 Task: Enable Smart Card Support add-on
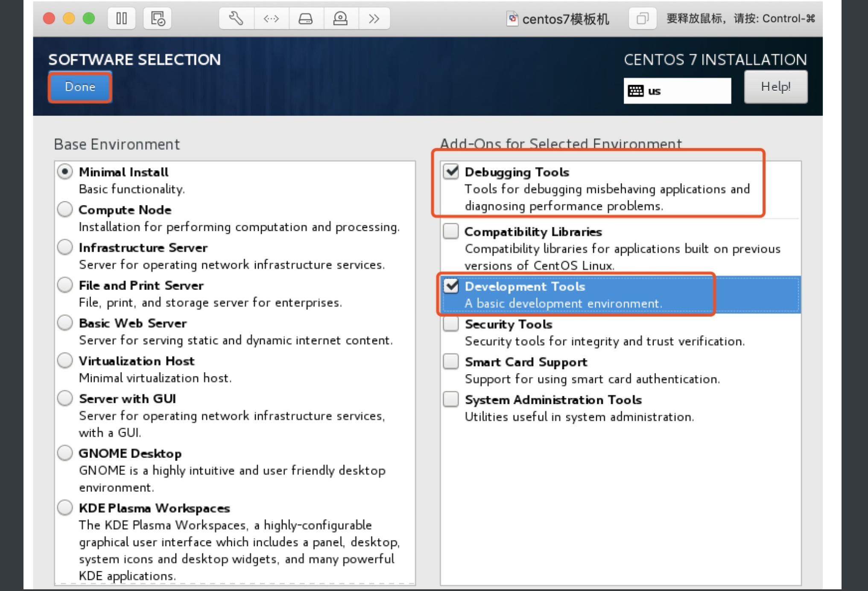[451, 361]
